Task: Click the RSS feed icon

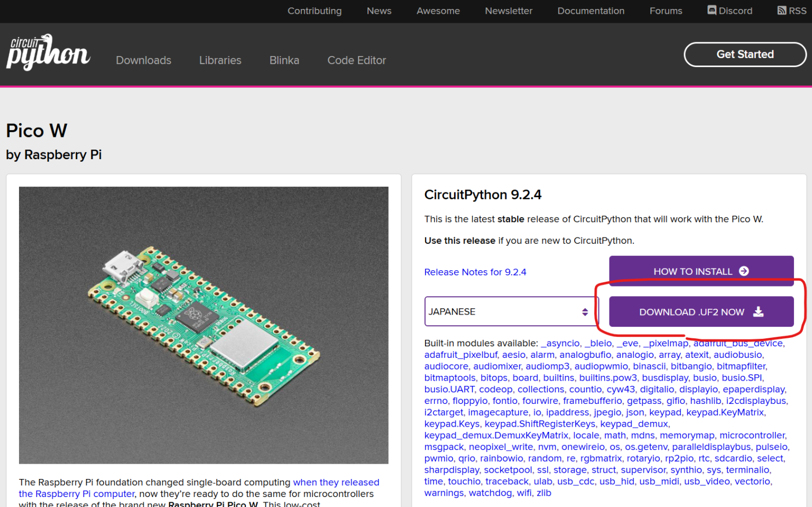Action: 782,10
